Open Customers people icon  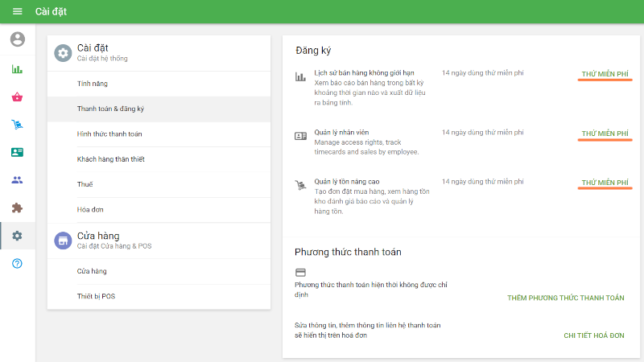click(x=18, y=180)
